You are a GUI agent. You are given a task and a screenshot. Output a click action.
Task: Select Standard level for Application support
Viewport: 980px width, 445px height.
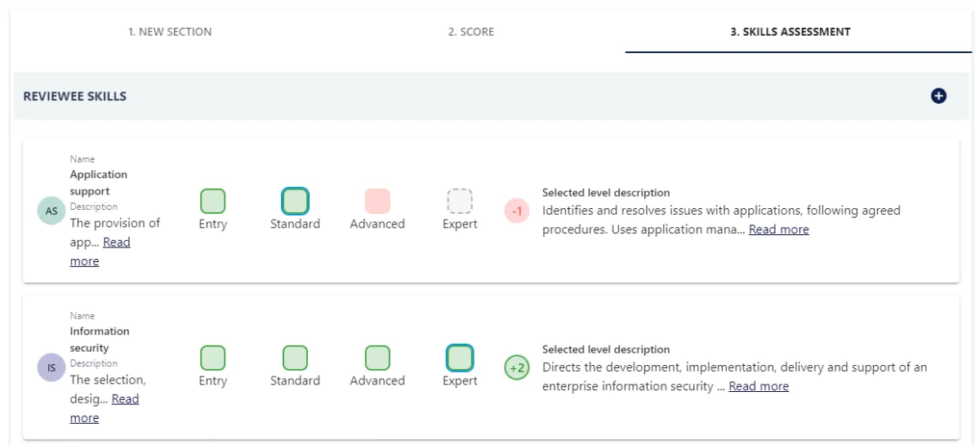coord(295,201)
